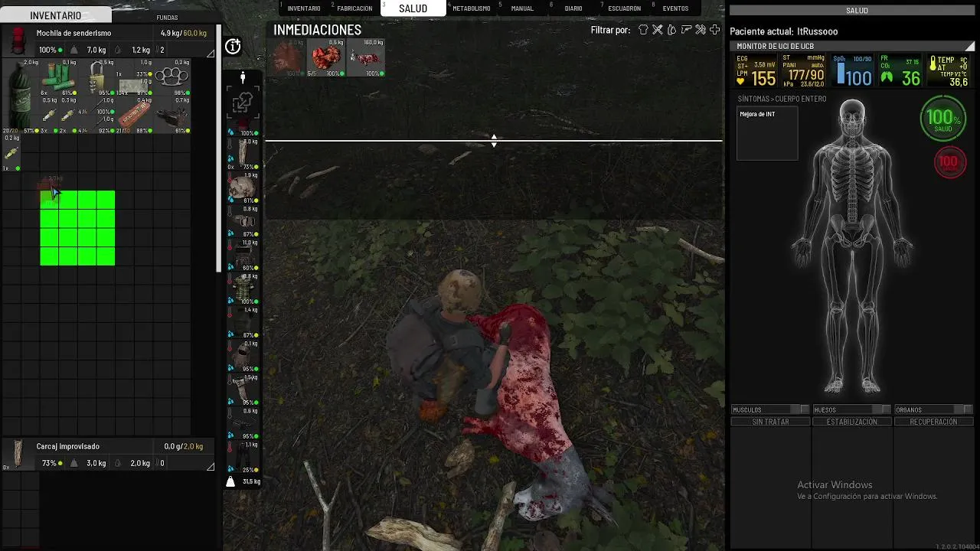This screenshot has width=980, height=551.
Task: Open the RECUPERACIÓN section
Action: pos(933,422)
